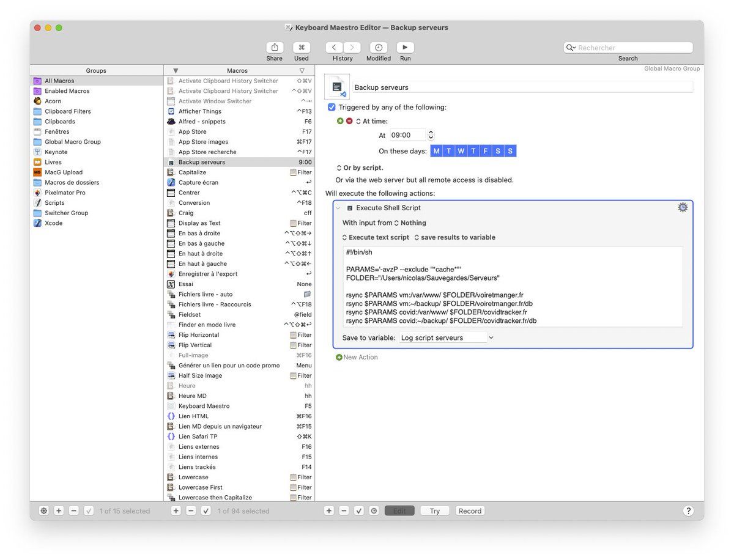The image size is (734, 560).
Task: Click the Modified clock icon
Action: (x=379, y=48)
